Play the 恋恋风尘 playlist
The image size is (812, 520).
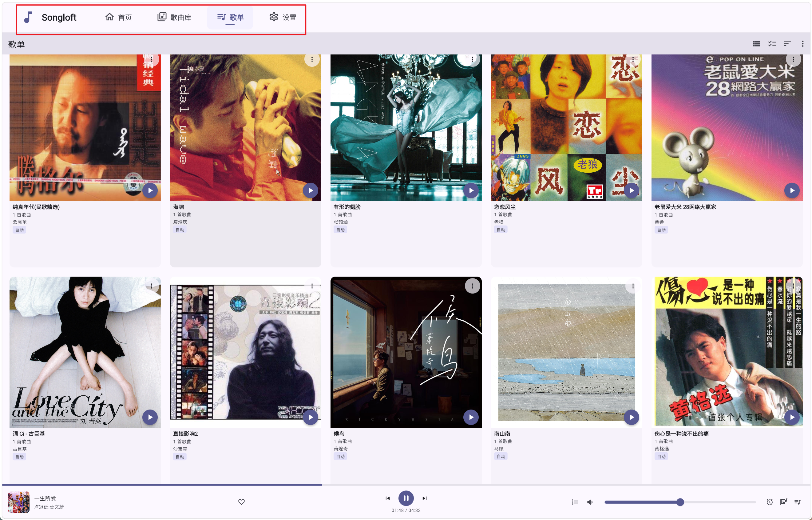click(632, 190)
